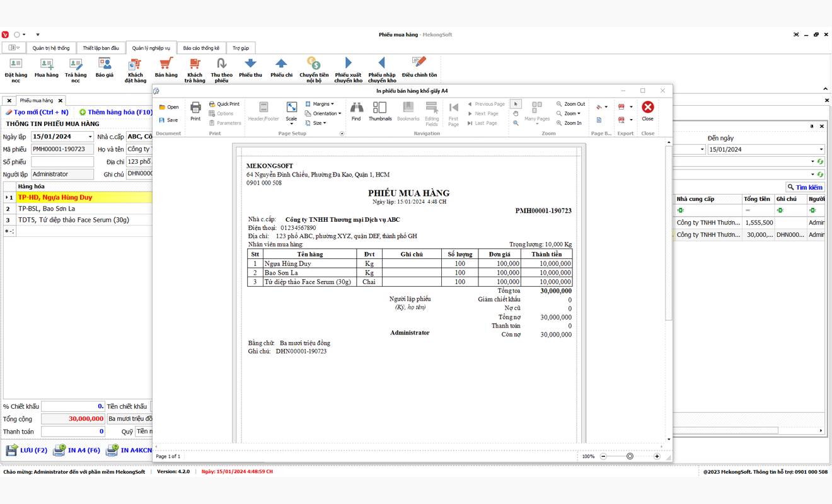Open the Đặt hàng ncc function
This screenshot has width=832, height=504.
[x=16, y=69]
